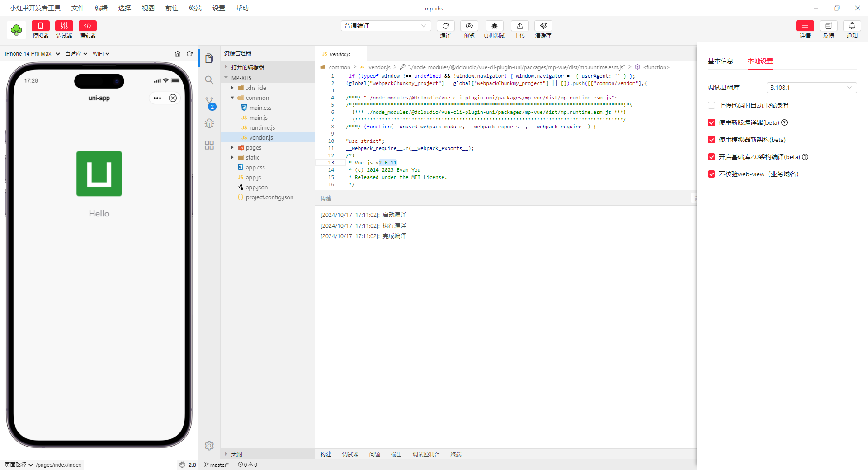Viewport: 868px width, 470px height.
Task: Refresh the simulator with reload icon
Action: tap(190, 54)
